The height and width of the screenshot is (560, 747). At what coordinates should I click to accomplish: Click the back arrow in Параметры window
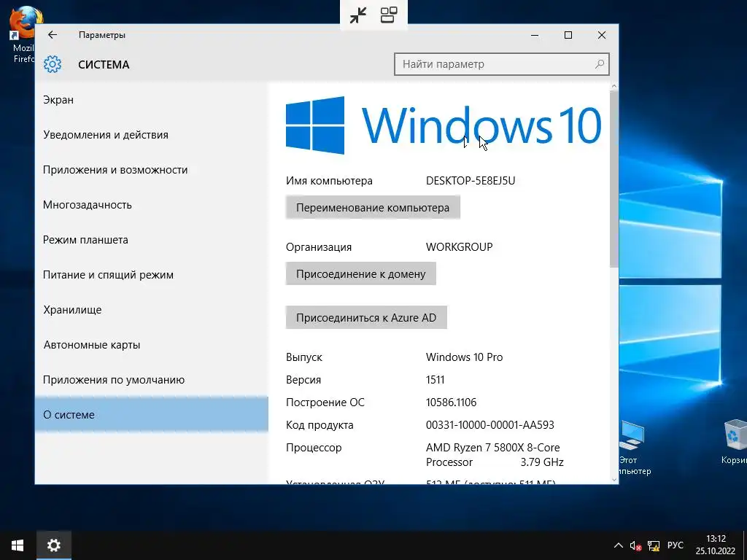(x=53, y=35)
